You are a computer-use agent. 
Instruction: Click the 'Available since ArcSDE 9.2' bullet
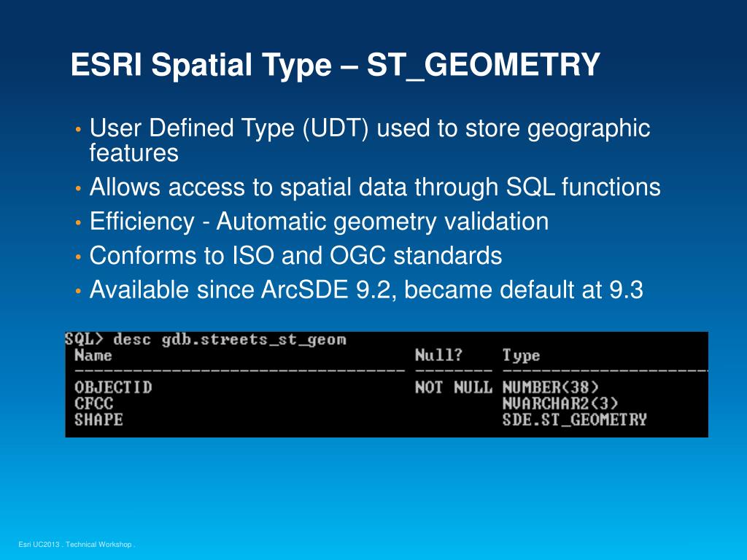click(x=366, y=289)
